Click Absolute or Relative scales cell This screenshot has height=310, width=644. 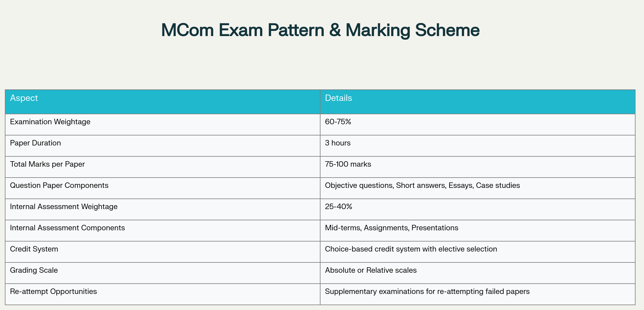(x=371, y=270)
